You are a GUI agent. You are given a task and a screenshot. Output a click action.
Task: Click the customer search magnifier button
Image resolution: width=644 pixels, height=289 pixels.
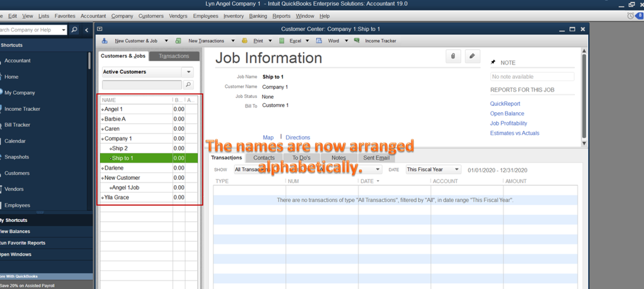pos(188,85)
